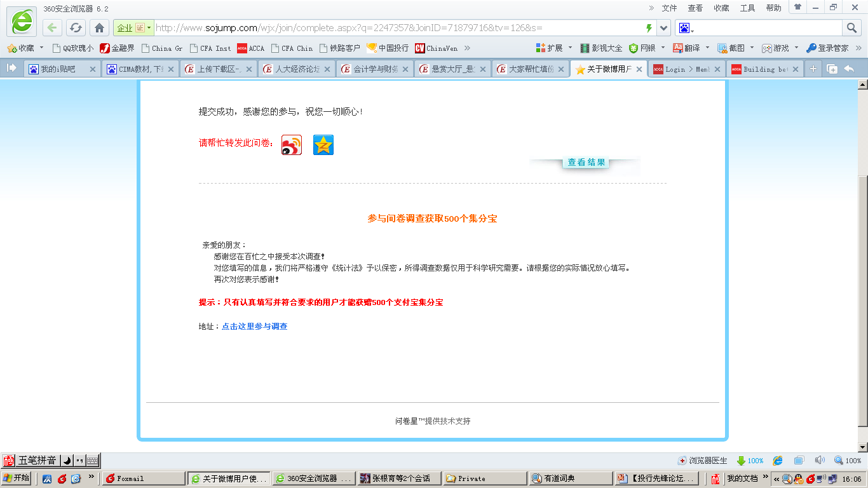
Task: Open the 中国投行 bookmark
Action: [x=388, y=48]
